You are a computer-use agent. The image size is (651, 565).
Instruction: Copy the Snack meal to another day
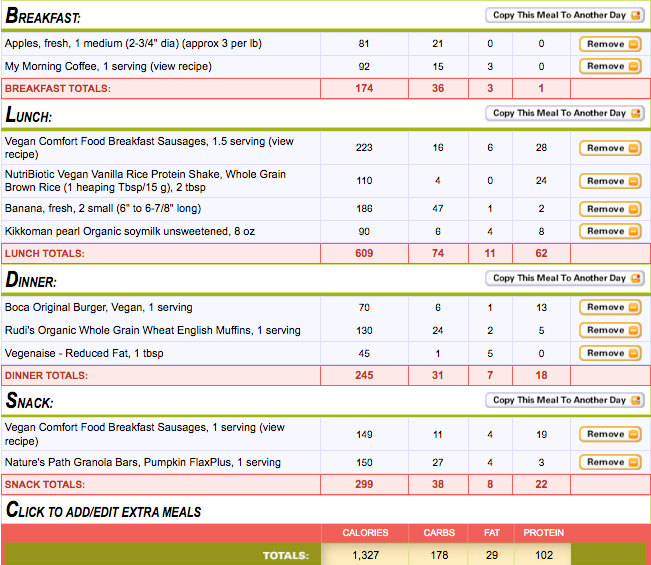(565, 400)
